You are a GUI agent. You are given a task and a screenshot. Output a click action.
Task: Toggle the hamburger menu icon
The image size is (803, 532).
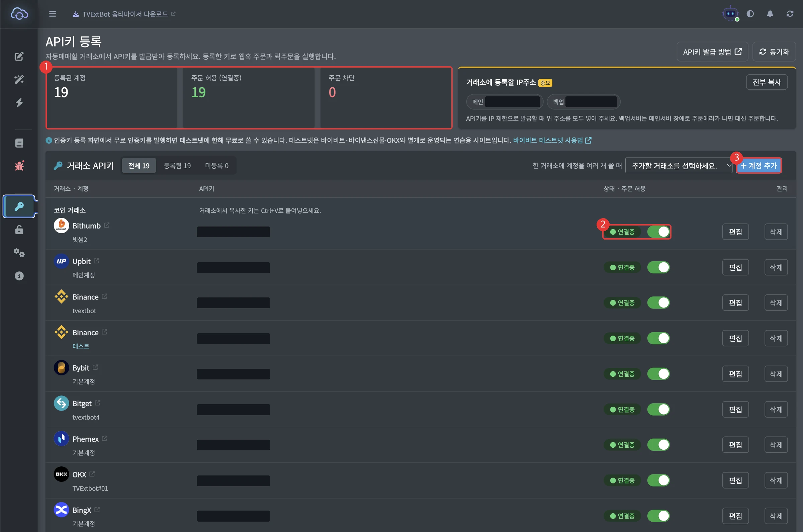coord(52,14)
